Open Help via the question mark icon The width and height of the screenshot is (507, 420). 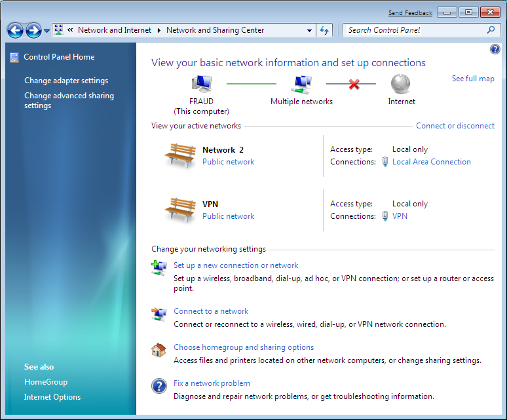(495, 49)
